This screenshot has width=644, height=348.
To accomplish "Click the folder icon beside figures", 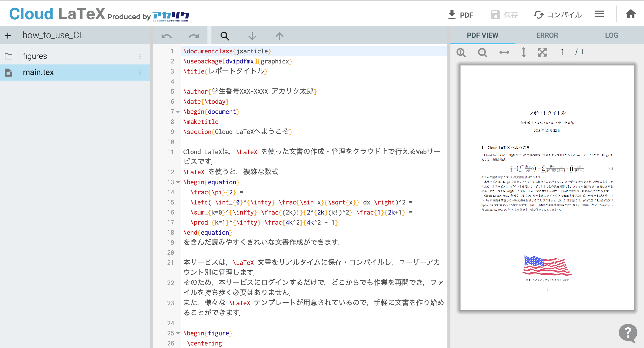I will click(9, 56).
